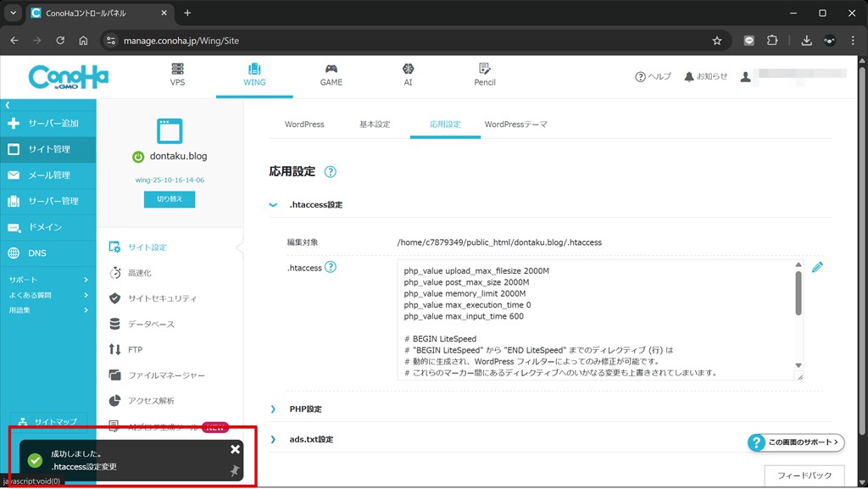This screenshot has width=868, height=489.
Task: Close the 成功しました notification
Action: click(x=236, y=449)
